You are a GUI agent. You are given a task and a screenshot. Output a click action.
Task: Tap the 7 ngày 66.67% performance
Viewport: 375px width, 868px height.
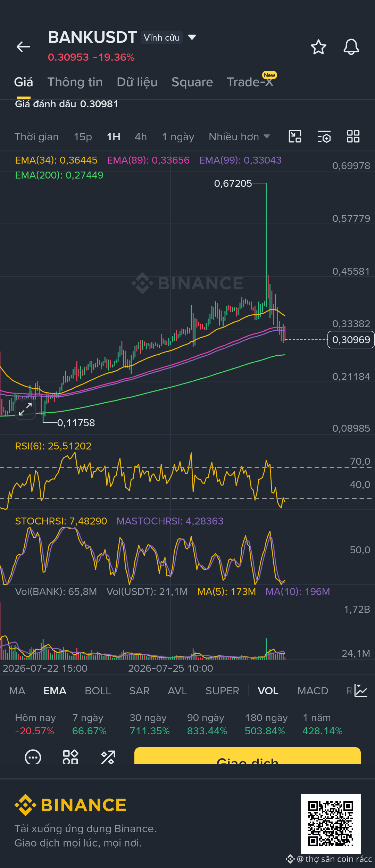click(89, 724)
